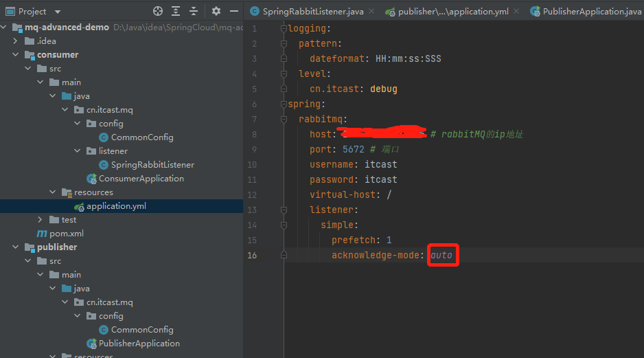
Task: Select consumer CommonConfig class
Action: click(142, 137)
